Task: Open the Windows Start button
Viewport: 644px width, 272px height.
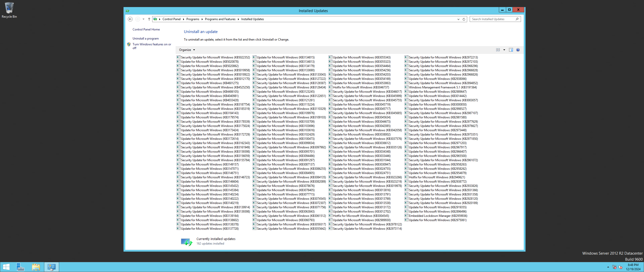Action: pos(6,267)
